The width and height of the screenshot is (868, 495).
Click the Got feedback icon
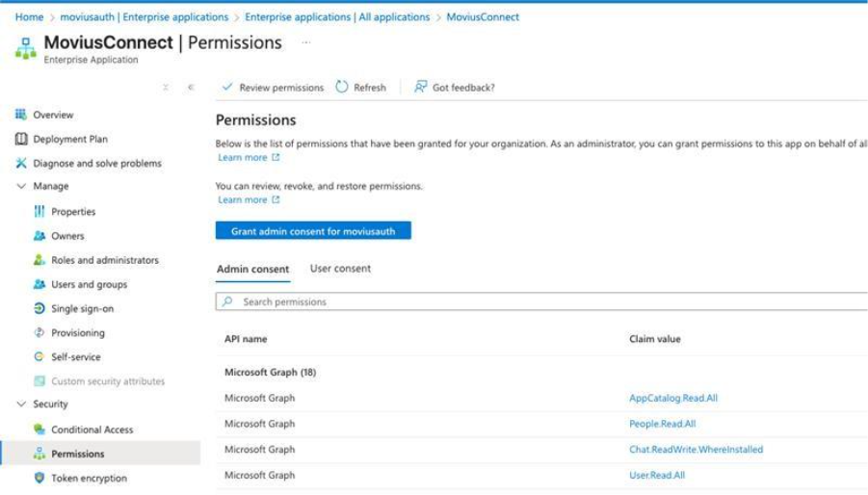[x=421, y=87]
